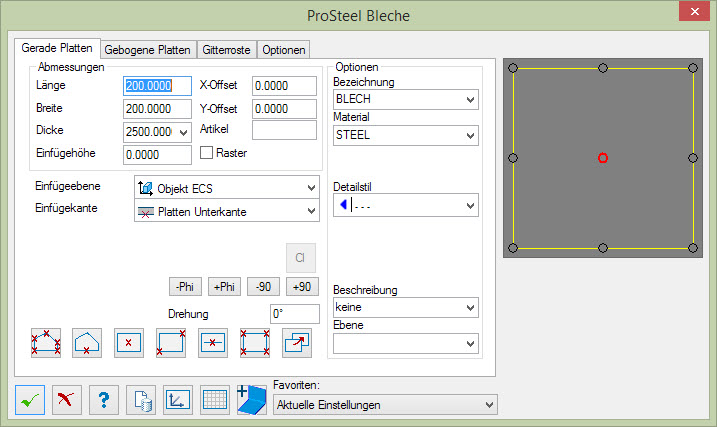The width and height of the screenshot is (717, 427).
Task: Select the rectangle plate four corner points icon
Action: [255, 343]
